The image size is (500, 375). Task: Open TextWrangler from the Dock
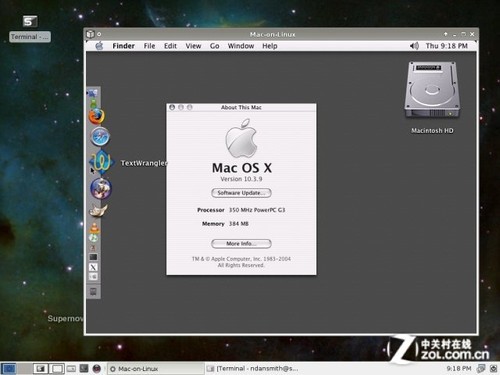pyautogui.click(x=102, y=162)
